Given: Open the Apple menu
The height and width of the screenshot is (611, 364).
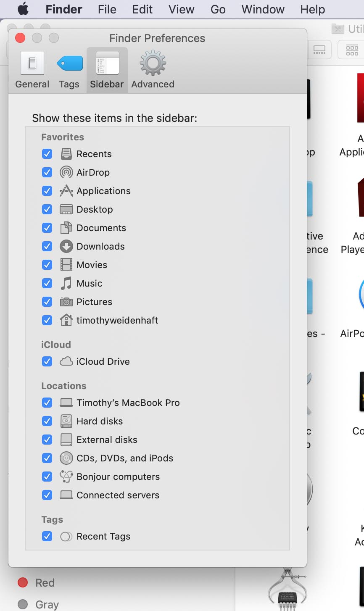Looking at the screenshot, I should [23, 9].
